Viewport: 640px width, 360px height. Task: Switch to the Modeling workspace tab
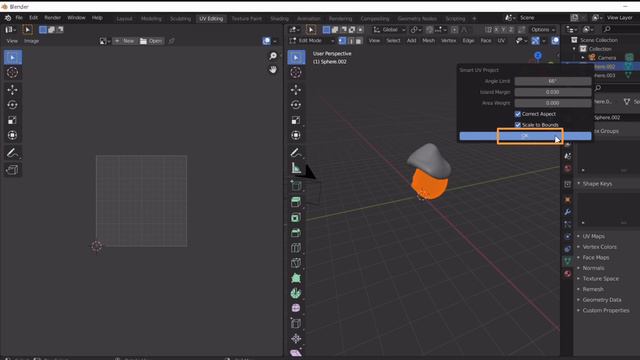[151, 18]
